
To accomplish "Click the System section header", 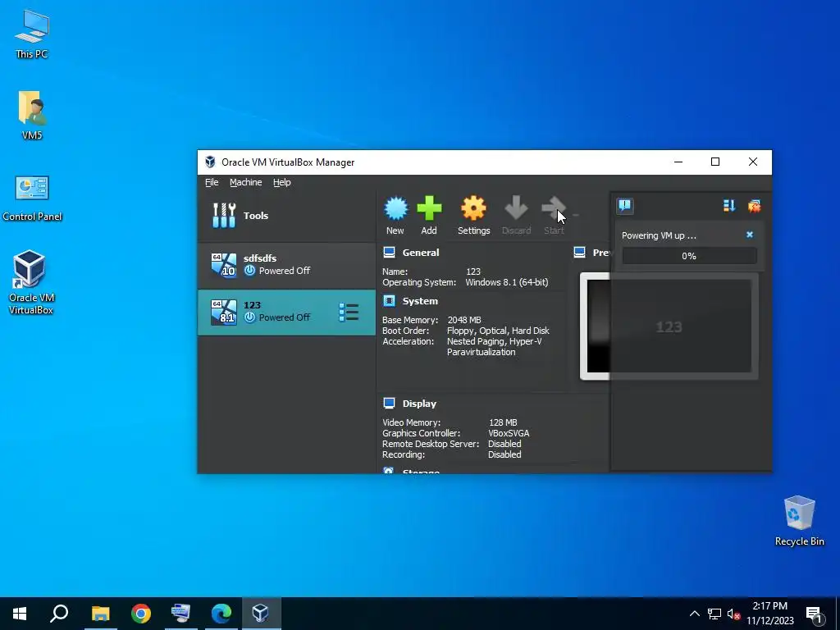I will pyautogui.click(x=420, y=301).
